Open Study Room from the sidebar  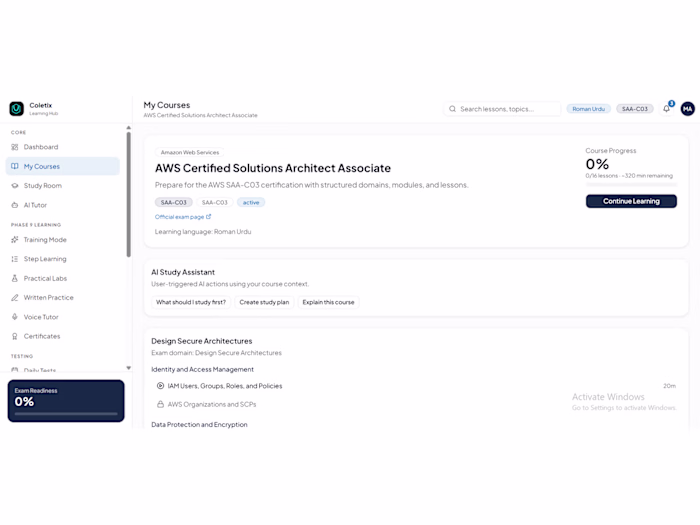[x=62, y=186]
